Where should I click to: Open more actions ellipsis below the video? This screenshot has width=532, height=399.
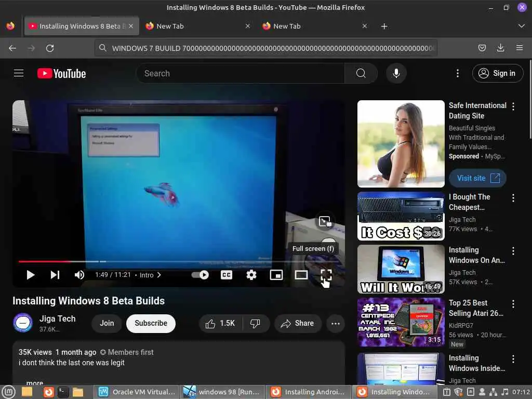click(335, 323)
